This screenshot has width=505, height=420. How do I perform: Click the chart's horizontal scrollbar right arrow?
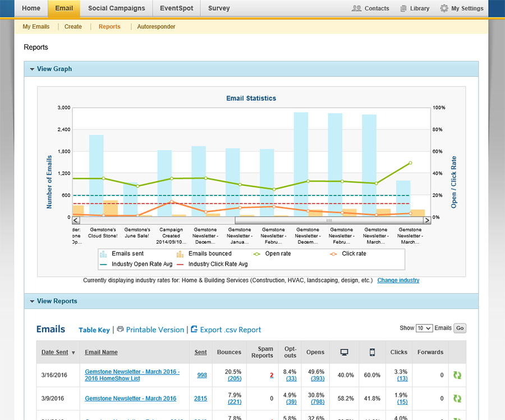(x=426, y=221)
